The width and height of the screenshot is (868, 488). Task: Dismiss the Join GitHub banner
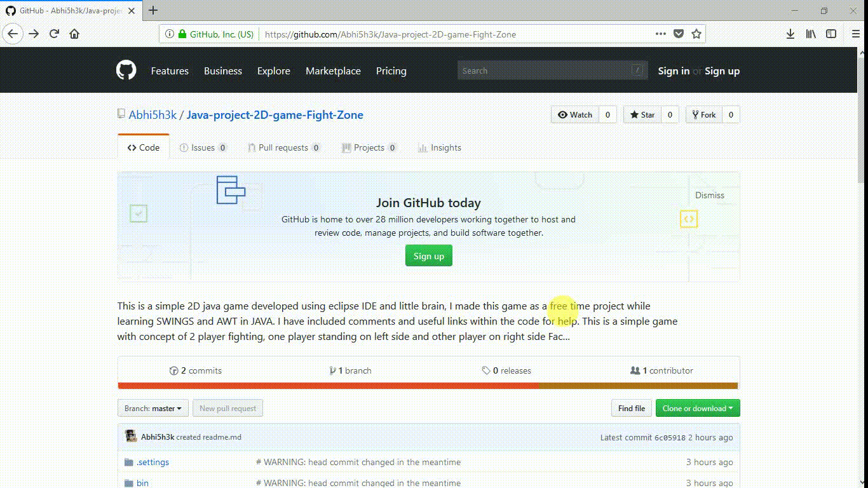(x=709, y=195)
